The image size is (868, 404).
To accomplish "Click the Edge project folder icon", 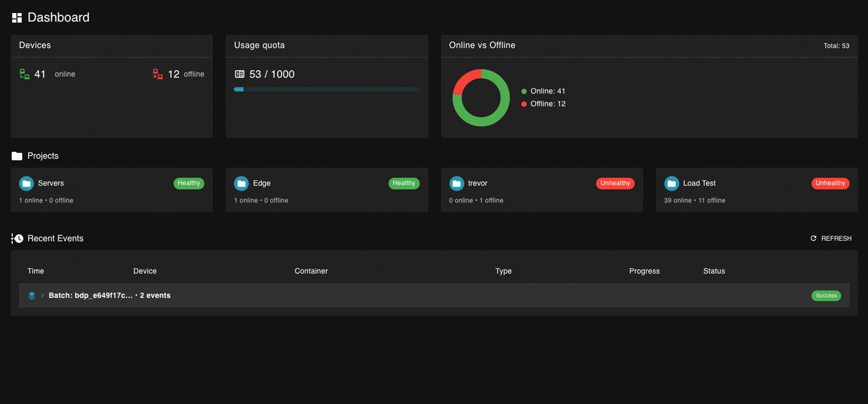I will pyautogui.click(x=241, y=183).
